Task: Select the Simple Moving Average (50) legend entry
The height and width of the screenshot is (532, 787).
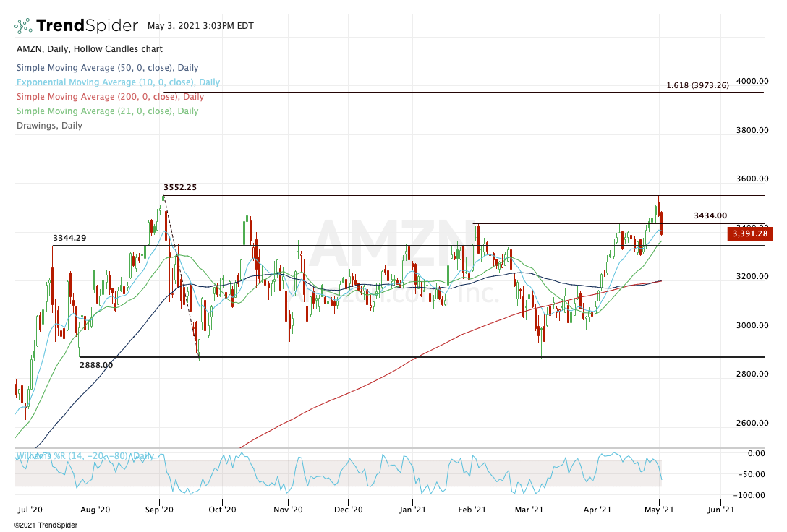Action: (107, 68)
